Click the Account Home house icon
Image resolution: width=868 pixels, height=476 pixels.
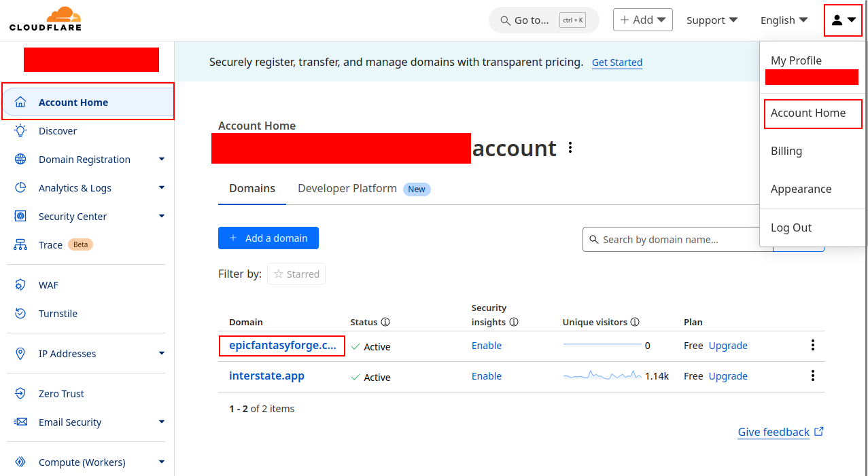[20, 103]
